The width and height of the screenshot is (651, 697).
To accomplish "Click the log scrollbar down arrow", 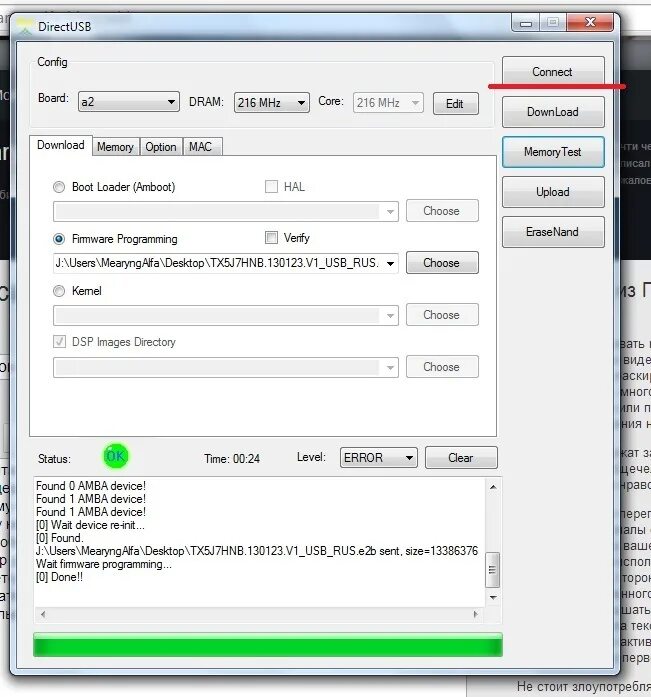I will 493,597.
